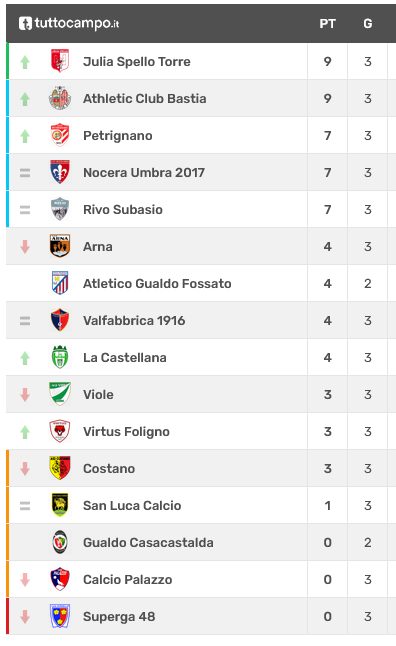Screen dimensions: 396x646
Task: Click the Superga 48 team crest
Action: coord(60,616)
